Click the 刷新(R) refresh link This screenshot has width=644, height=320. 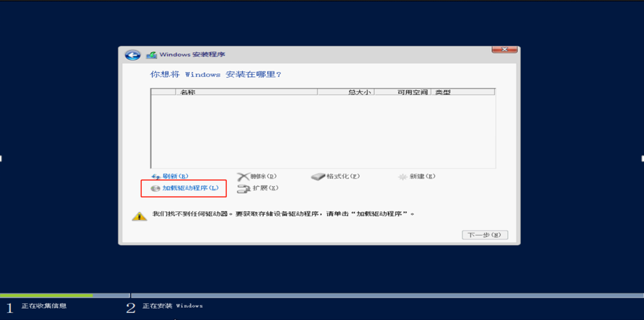(175, 177)
